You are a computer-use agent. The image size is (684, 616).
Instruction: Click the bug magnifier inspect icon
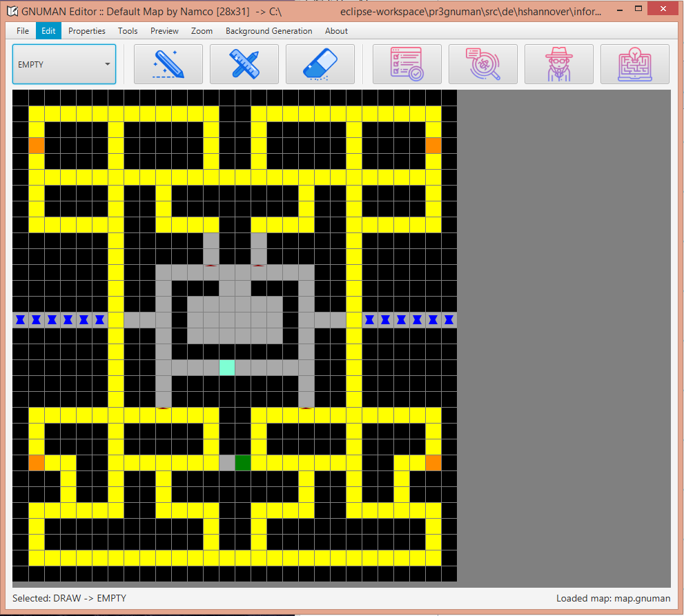[483, 64]
